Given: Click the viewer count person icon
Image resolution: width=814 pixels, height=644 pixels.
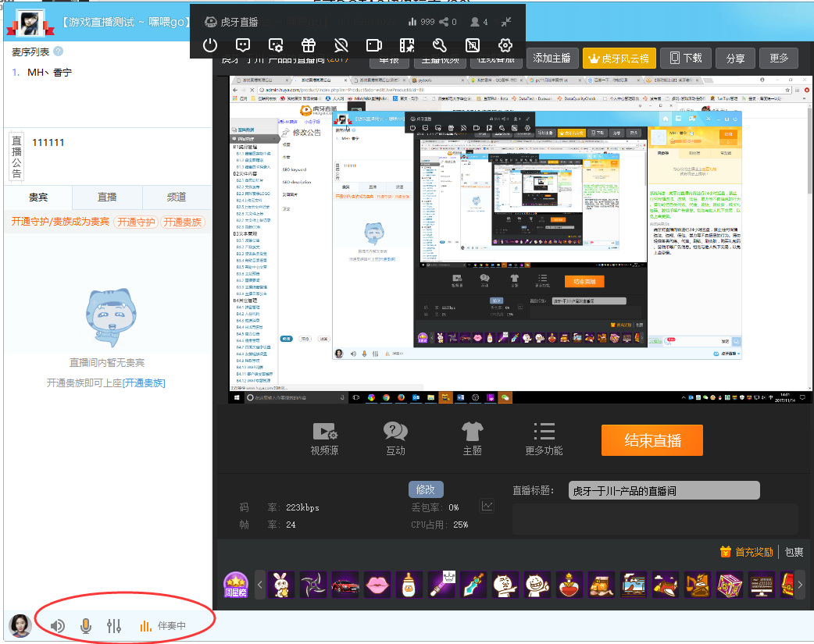Looking at the screenshot, I should (x=474, y=22).
